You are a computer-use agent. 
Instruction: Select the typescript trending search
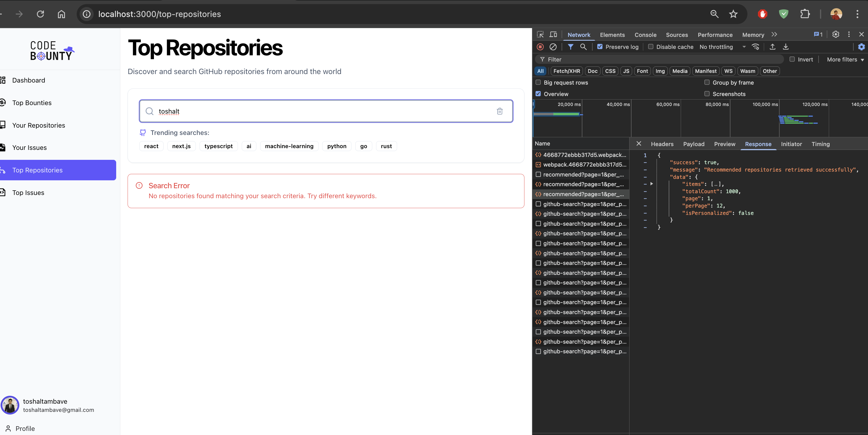tap(218, 146)
